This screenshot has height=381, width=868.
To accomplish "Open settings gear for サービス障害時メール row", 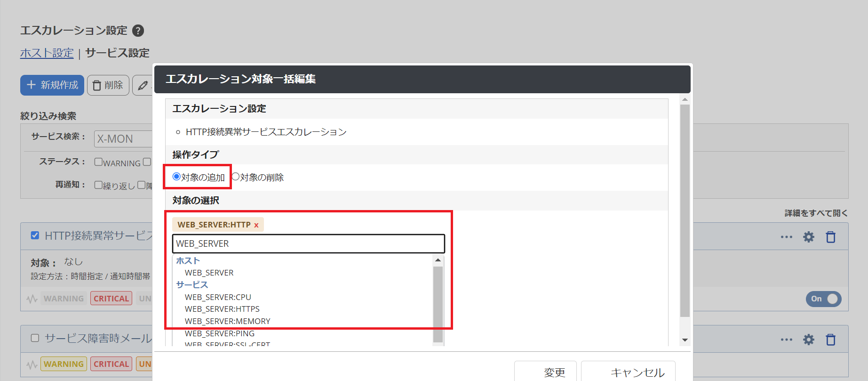I will tap(808, 340).
